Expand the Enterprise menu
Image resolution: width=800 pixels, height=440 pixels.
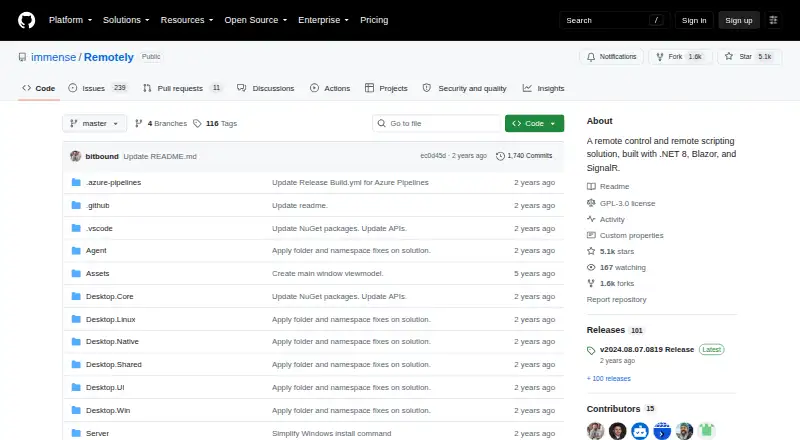coord(323,20)
